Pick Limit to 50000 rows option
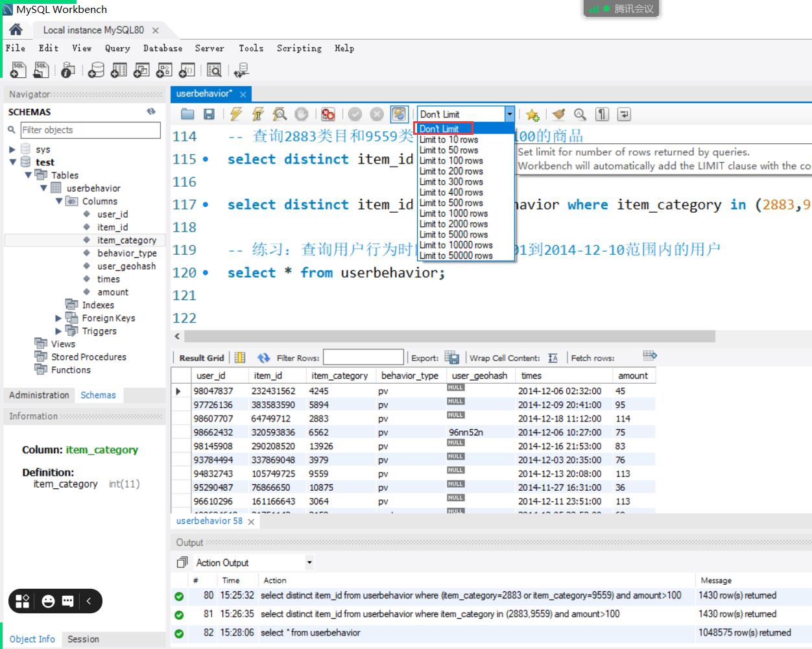The height and width of the screenshot is (649, 812). (x=456, y=255)
